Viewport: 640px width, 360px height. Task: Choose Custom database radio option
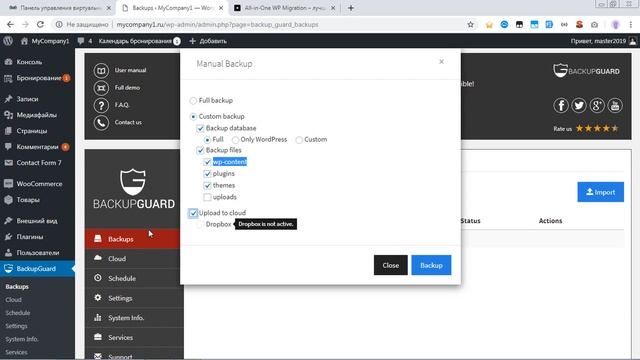point(299,140)
